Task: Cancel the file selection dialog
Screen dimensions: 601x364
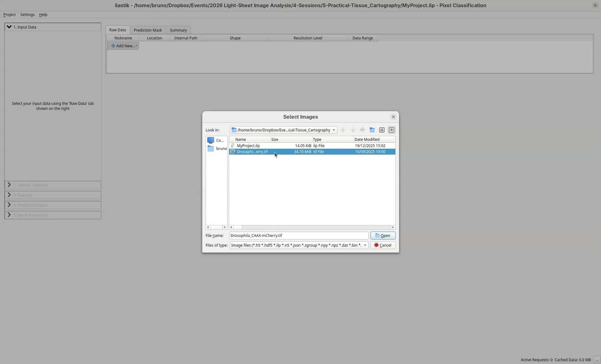Action: click(383, 245)
